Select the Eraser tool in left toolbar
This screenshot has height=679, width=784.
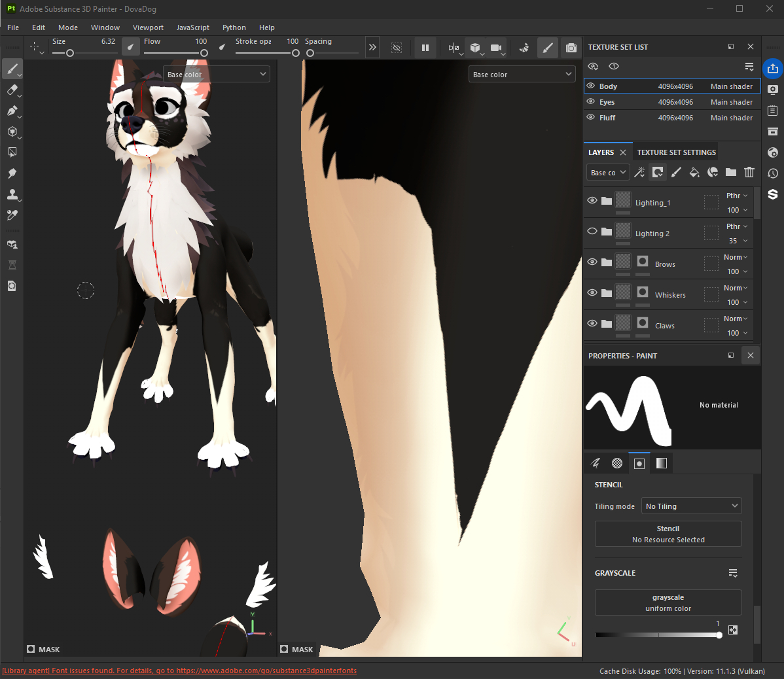12,90
